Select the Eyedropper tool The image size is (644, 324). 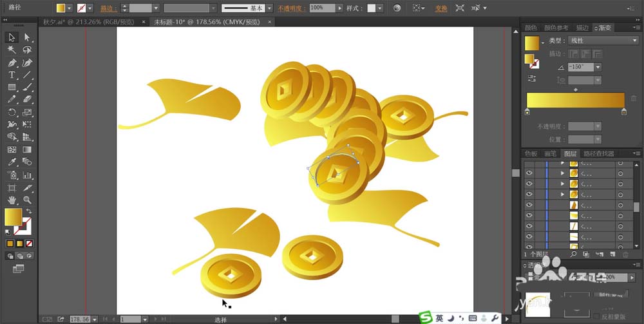[12, 162]
